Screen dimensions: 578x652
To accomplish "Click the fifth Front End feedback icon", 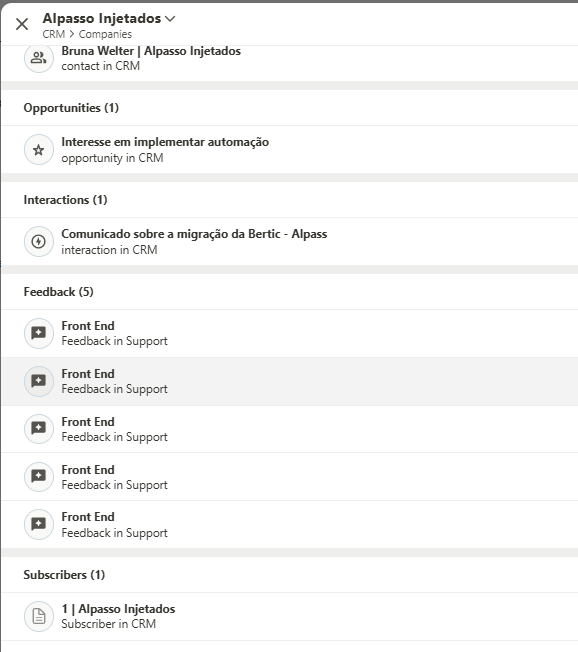I will coord(39,524).
